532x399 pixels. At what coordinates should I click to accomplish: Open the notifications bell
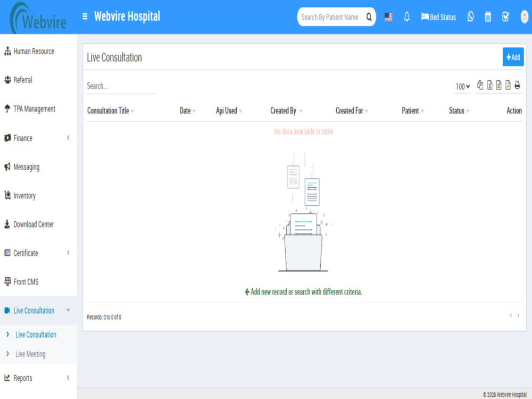(x=407, y=17)
